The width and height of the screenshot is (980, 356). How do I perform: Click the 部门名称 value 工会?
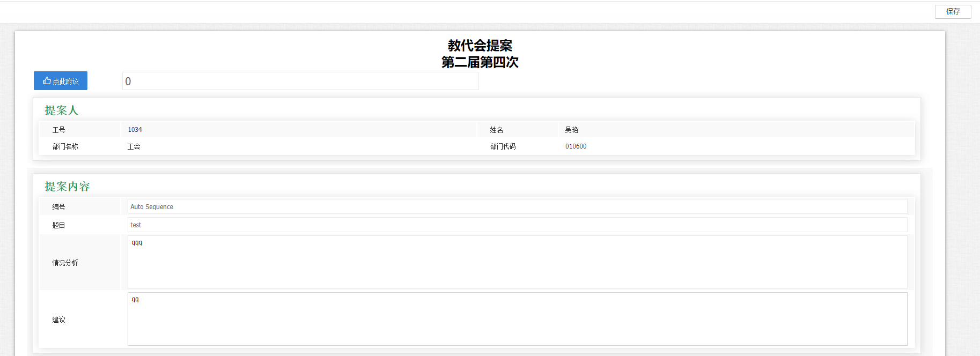134,146
